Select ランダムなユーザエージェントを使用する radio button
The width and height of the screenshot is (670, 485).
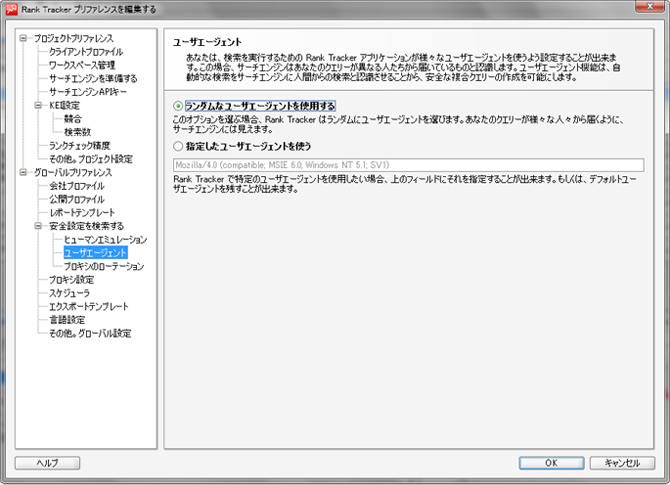[178, 106]
